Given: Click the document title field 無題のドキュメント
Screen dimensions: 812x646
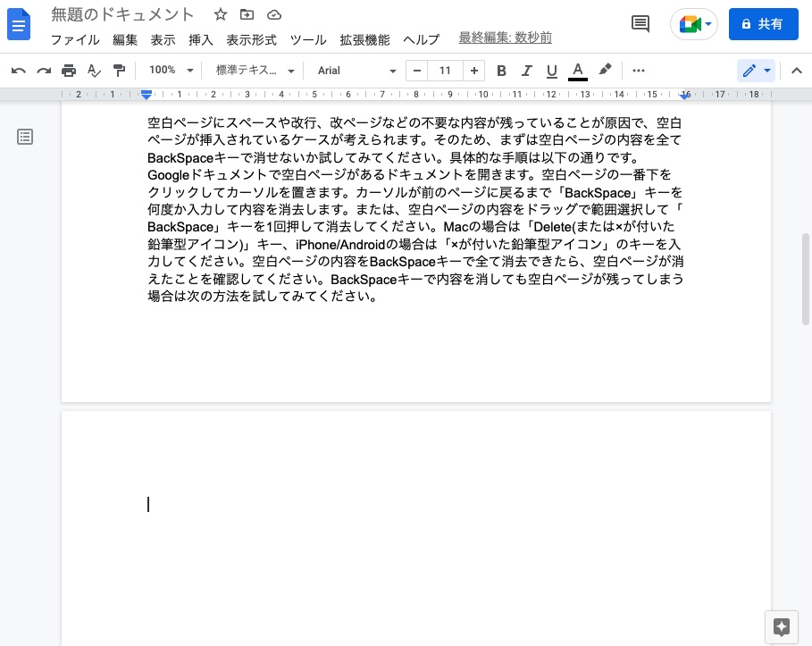Looking at the screenshot, I should coord(122,14).
